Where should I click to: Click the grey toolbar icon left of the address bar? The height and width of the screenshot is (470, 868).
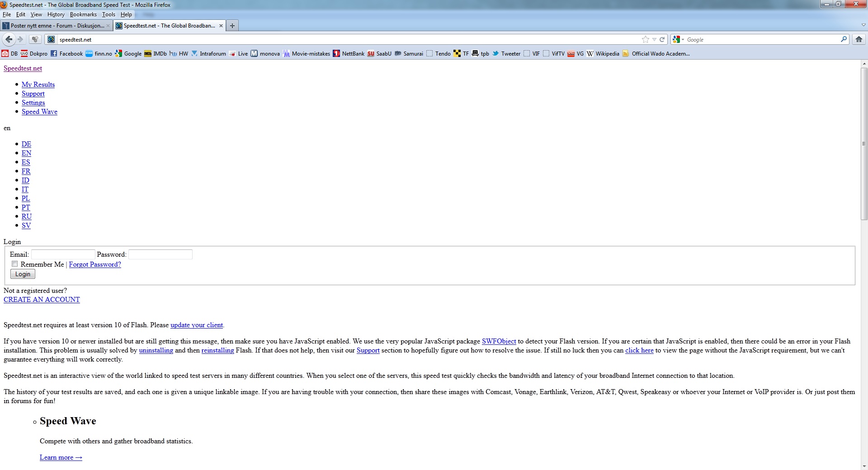point(35,39)
